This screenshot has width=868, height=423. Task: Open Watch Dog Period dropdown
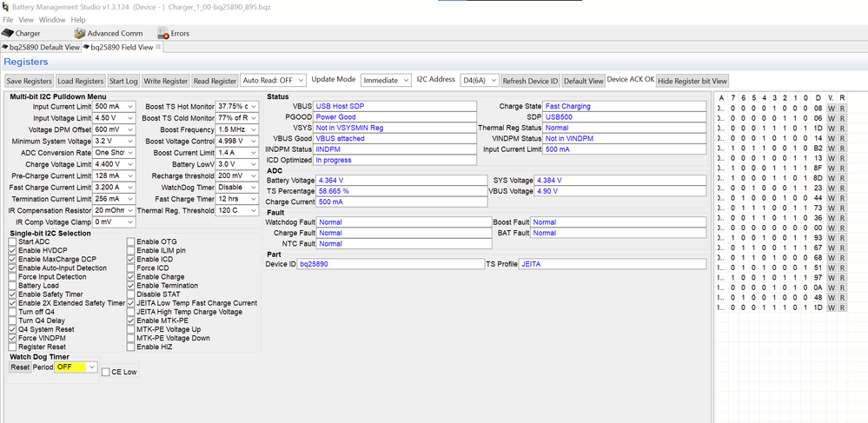pos(76,367)
